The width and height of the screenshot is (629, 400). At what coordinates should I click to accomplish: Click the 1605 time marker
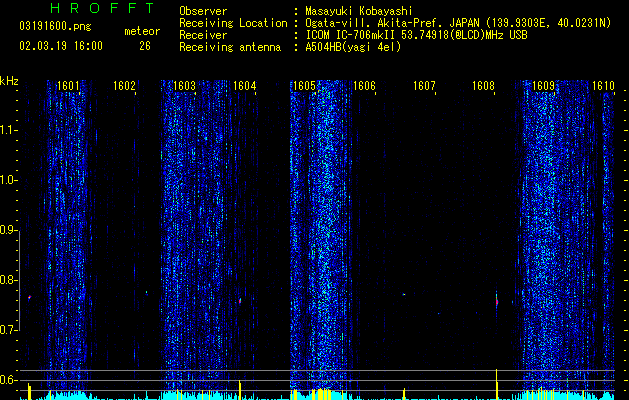pos(304,86)
